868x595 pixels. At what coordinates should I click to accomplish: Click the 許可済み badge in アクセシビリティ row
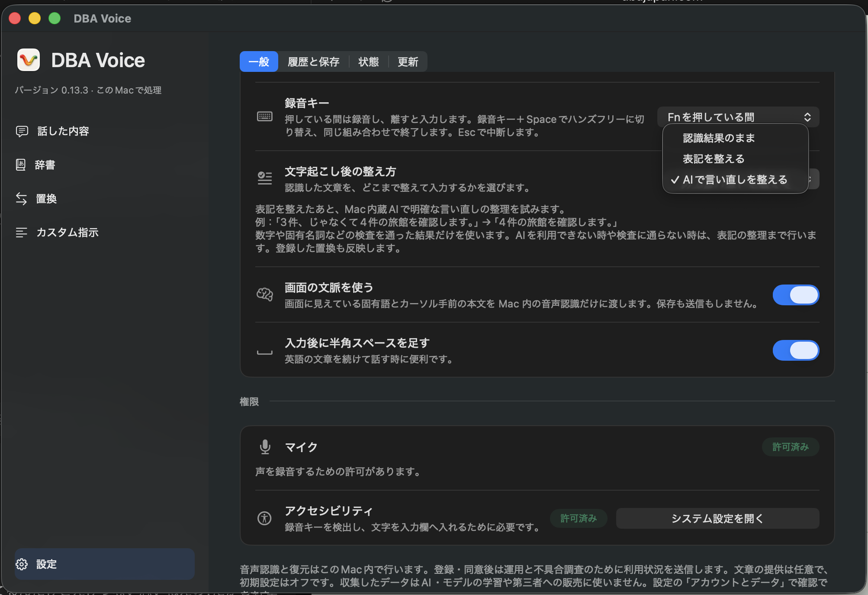click(579, 518)
